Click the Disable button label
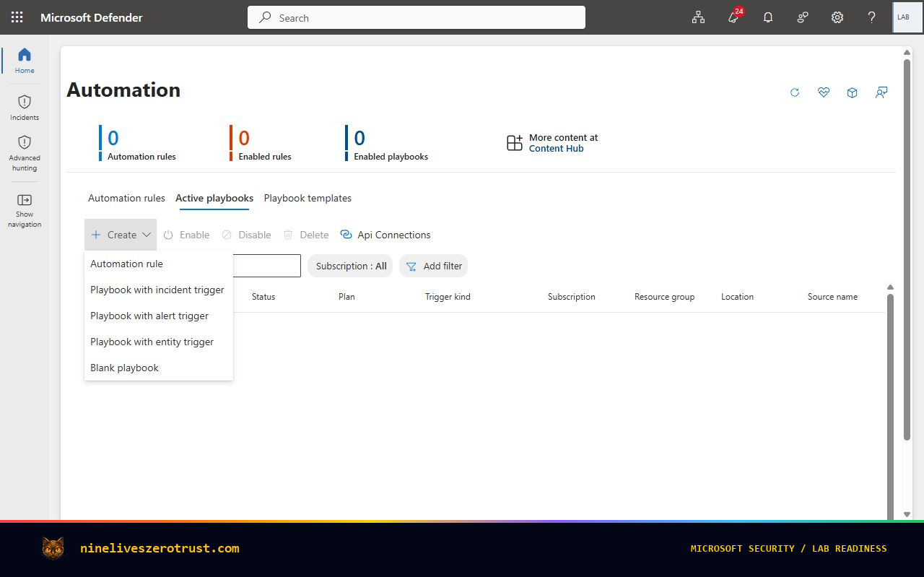924x577 pixels. [255, 235]
